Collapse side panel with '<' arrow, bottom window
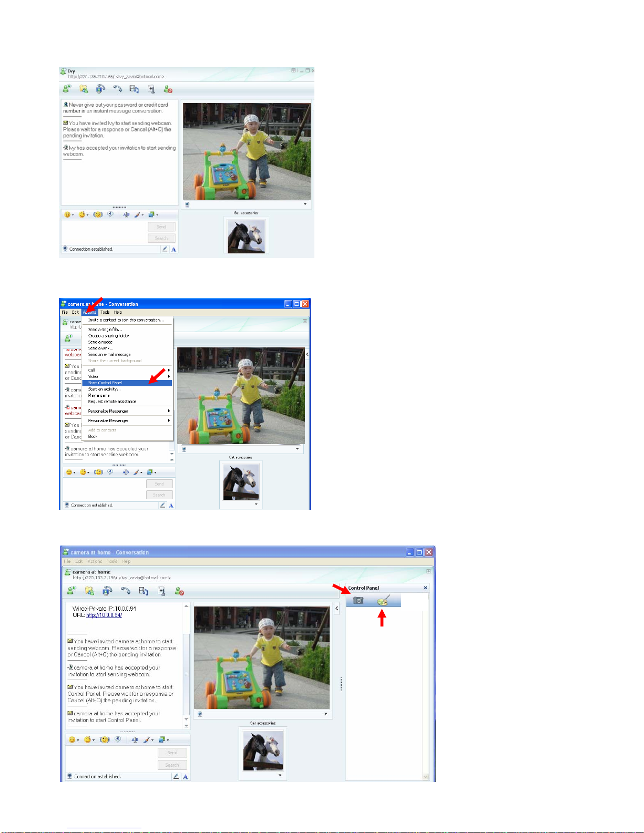The width and height of the screenshot is (644, 833). [337, 609]
